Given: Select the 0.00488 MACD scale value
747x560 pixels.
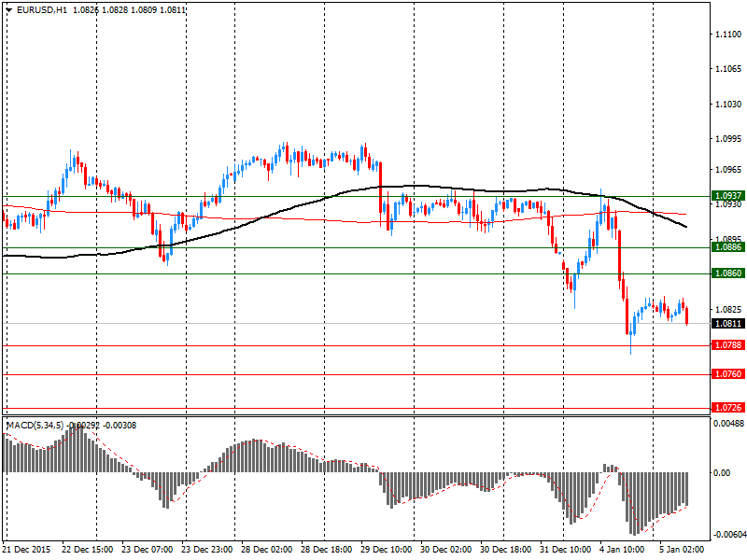Looking at the screenshot, I should tap(729, 424).
